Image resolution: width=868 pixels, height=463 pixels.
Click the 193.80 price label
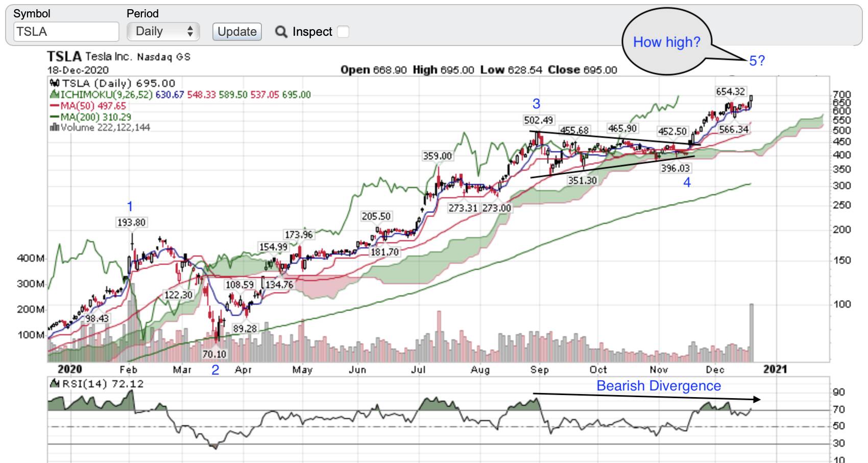coord(131,222)
